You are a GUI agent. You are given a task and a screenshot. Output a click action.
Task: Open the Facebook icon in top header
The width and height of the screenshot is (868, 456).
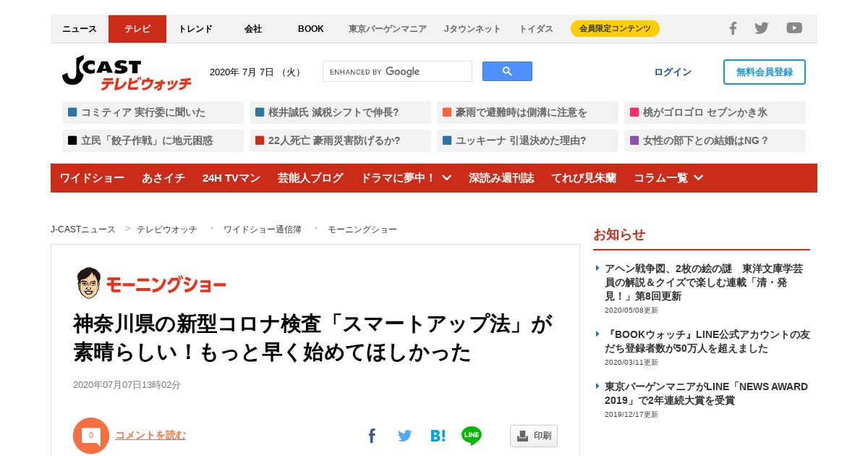point(733,28)
